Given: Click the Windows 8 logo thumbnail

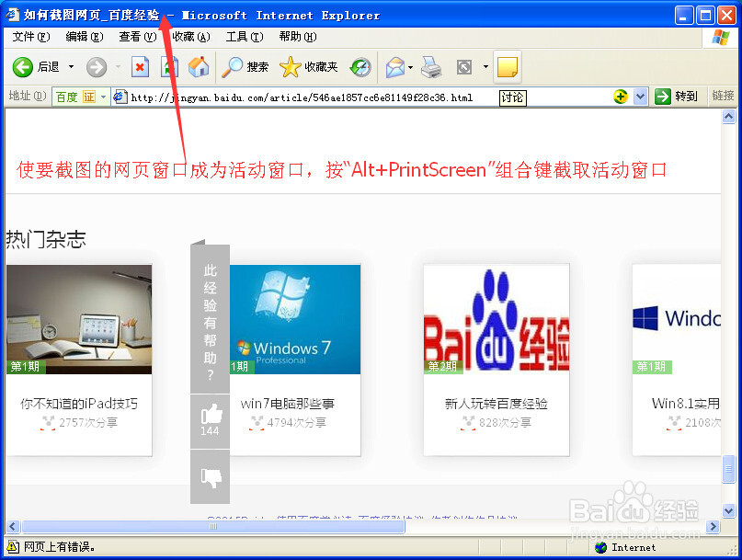Looking at the screenshot, I should [x=677, y=319].
